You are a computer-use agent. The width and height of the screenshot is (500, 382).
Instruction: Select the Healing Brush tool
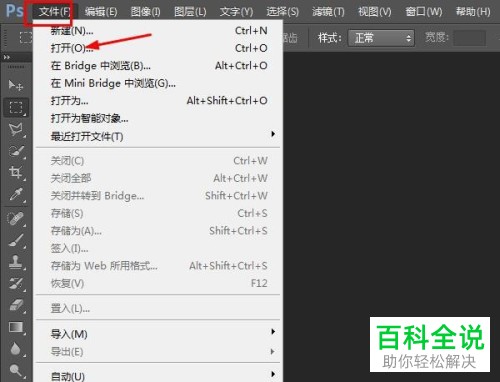[x=16, y=219]
